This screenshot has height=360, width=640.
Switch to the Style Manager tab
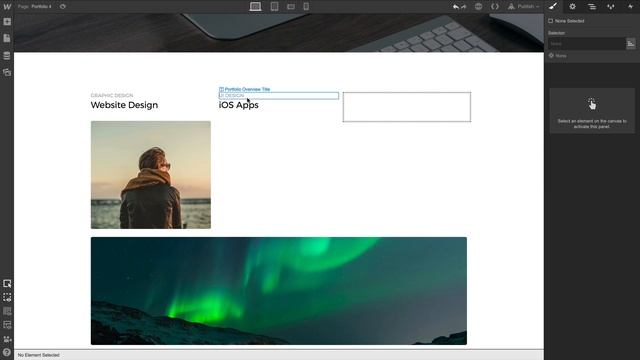coord(611,7)
